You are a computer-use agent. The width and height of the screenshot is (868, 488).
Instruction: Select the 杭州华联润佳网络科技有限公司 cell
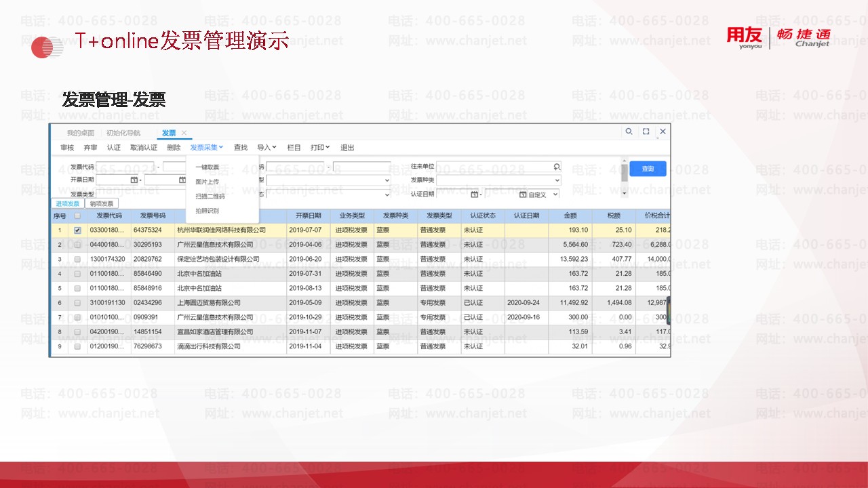(231, 230)
